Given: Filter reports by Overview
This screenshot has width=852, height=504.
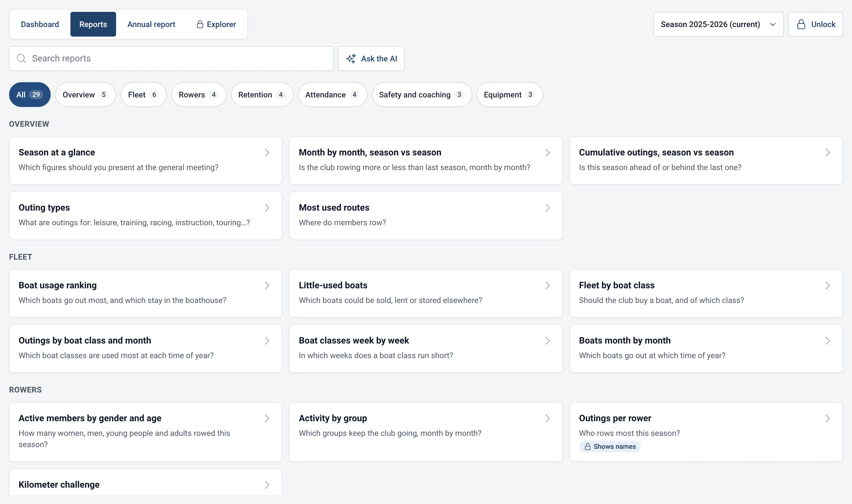Looking at the screenshot, I should tap(86, 94).
